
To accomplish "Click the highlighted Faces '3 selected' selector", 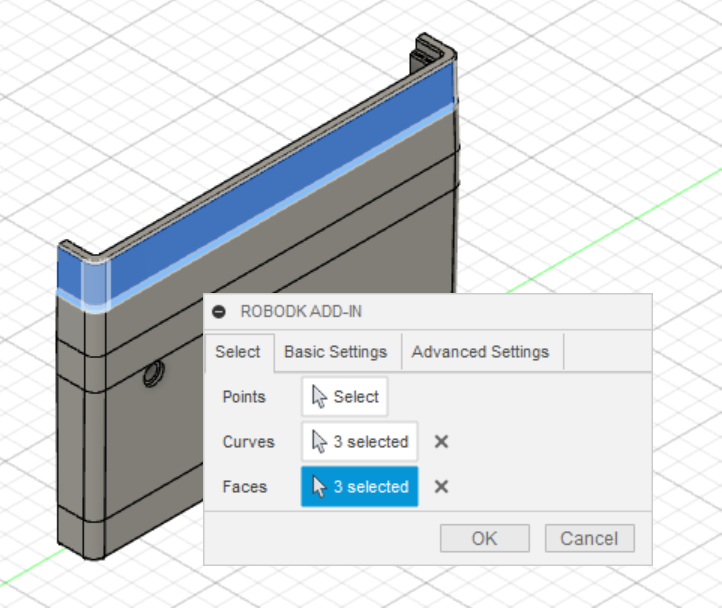I will (360, 487).
